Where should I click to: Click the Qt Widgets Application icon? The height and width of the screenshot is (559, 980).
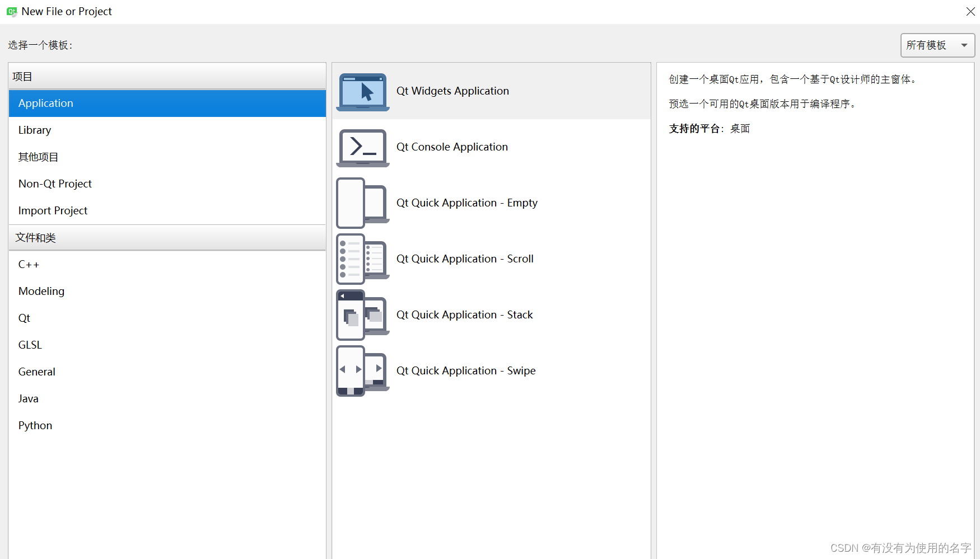click(x=363, y=92)
